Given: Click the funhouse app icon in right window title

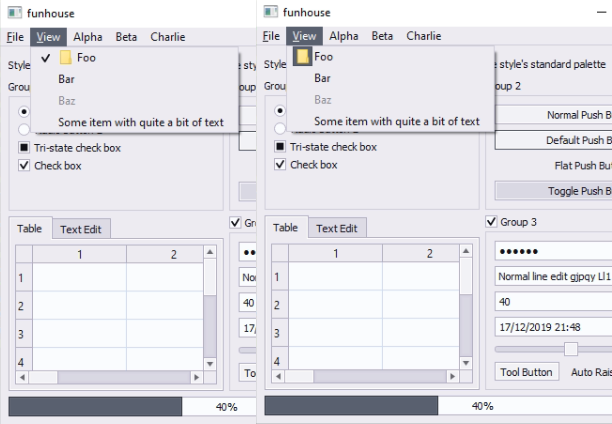Looking at the screenshot, I should click(270, 12).
